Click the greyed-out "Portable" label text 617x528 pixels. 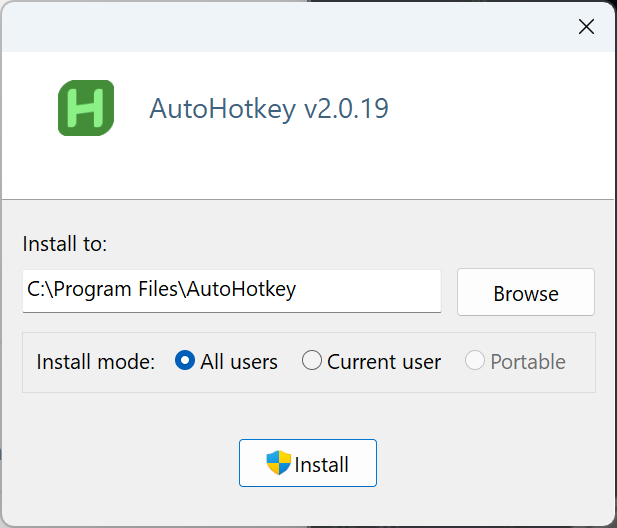(x=528, y=362)
